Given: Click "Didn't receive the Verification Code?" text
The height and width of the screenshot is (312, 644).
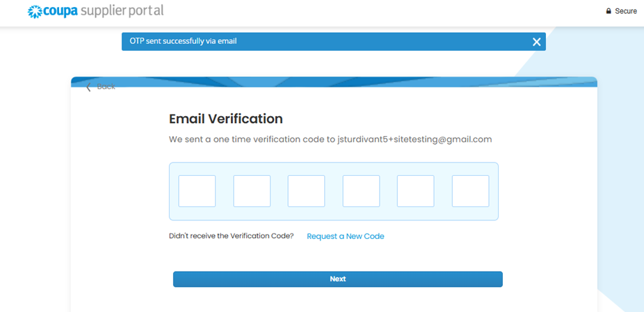Looking at the screenshot, I should click(x=231, y=236).
